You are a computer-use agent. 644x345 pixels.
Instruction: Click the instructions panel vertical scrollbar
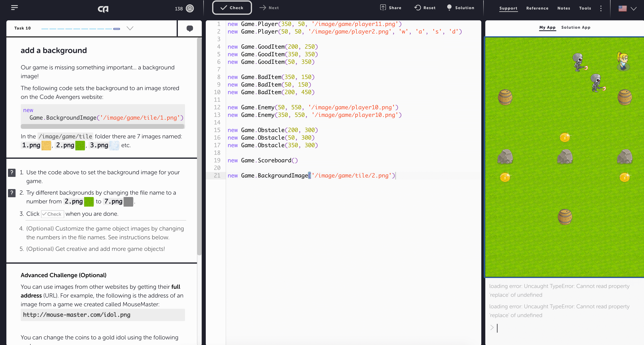(x=199, y=146)
